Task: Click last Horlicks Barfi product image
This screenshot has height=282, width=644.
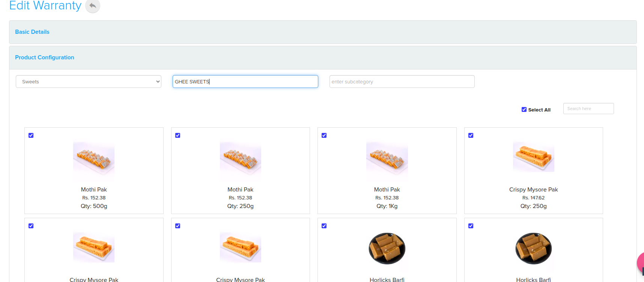Action: tap(534, 249)
